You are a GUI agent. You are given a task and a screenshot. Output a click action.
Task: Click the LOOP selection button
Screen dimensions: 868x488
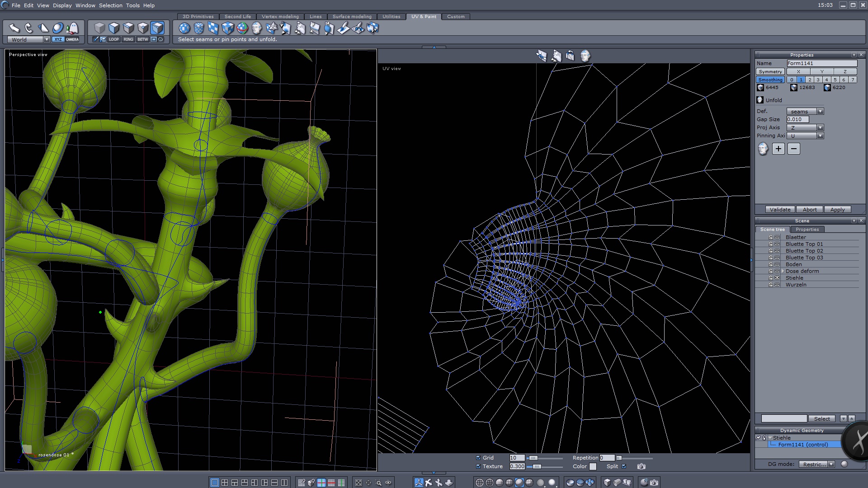tap(114, 39)
